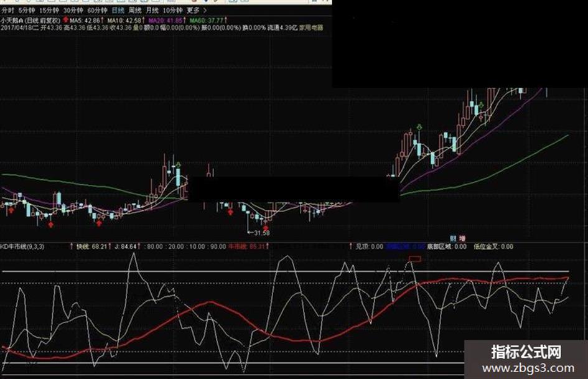Click the red up-arrow signal near 31.58 low

pos(266,227)
